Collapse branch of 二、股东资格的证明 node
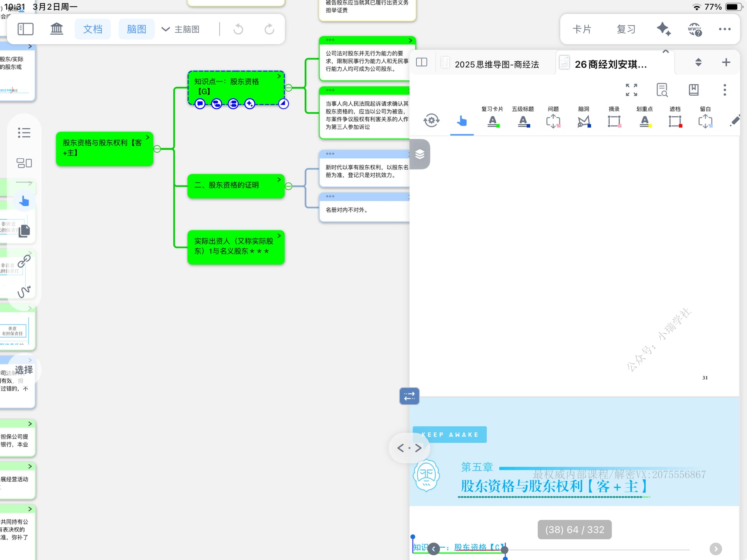This screenshot has width=747, height=560. (x=289, y=186)
